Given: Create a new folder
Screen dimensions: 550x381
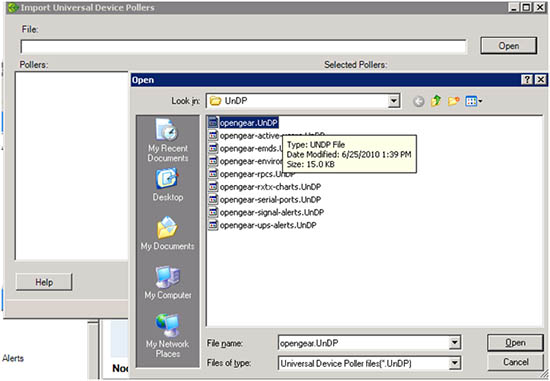Looking at the screenshot, I should click(x=454, y=101).
